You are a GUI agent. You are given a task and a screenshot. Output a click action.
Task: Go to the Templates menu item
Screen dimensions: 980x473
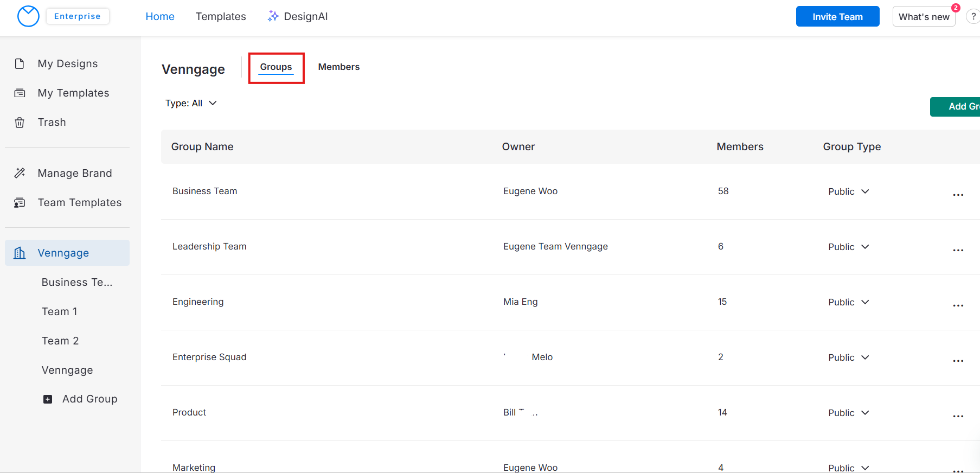coord(221,16)
